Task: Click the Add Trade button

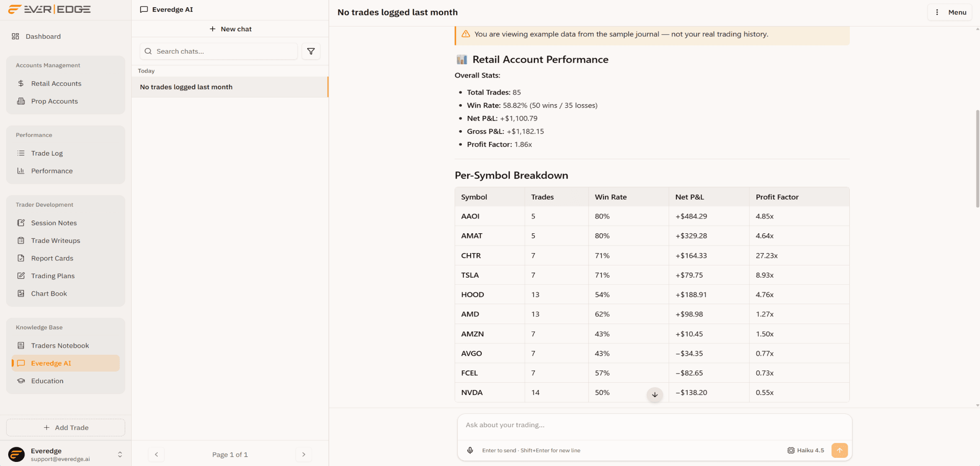Action: pyautogui.click(x=65, y=428)
